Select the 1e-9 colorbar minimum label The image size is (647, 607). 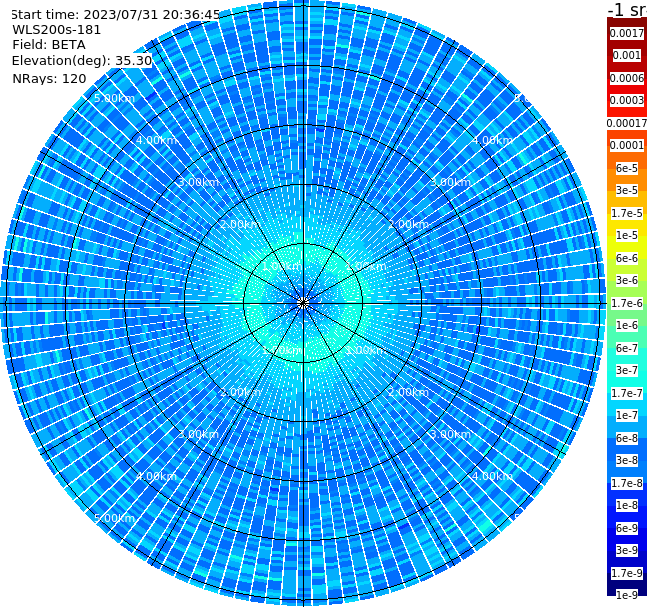click(627, 595)
